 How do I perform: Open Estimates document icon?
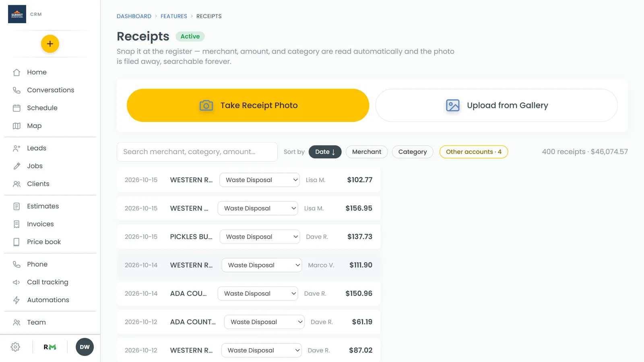pos(17,206)
